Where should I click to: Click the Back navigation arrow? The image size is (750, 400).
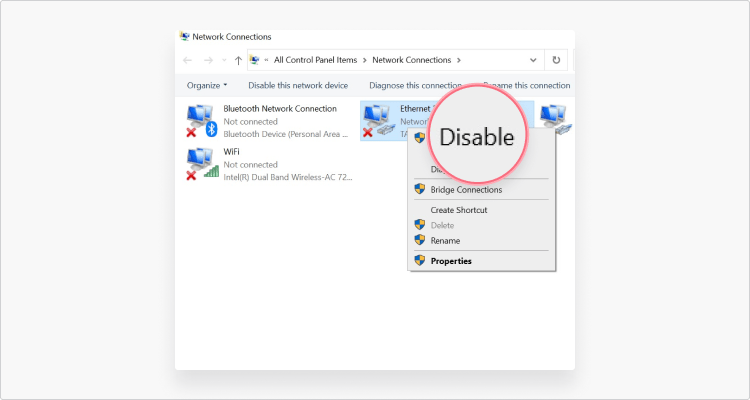188,60
